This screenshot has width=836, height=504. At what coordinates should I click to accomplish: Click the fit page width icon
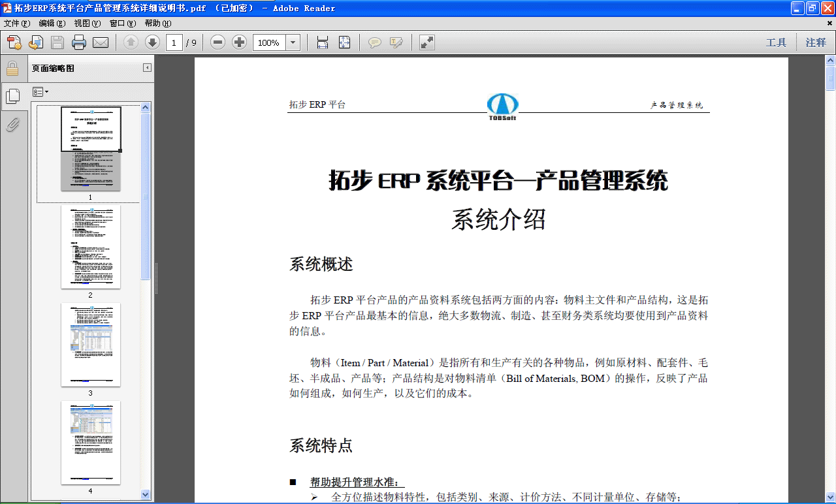[323, 42]
